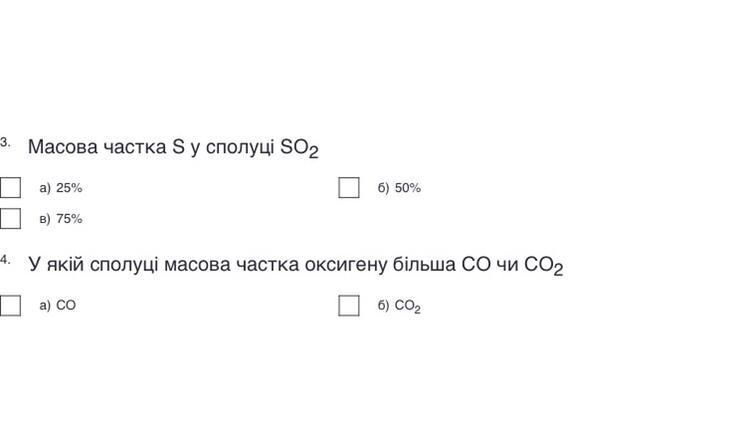Check the box beside б) CO2

(348, 305)
